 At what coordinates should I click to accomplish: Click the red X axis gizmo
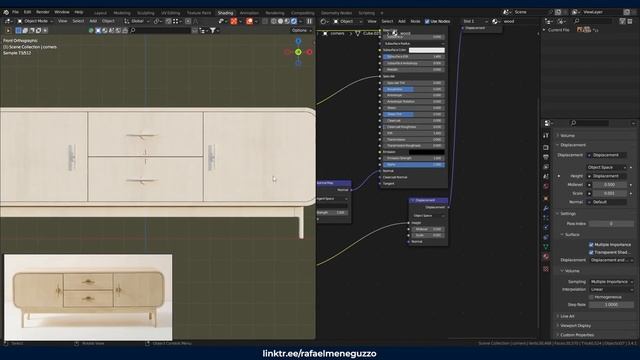click(309, 52)
